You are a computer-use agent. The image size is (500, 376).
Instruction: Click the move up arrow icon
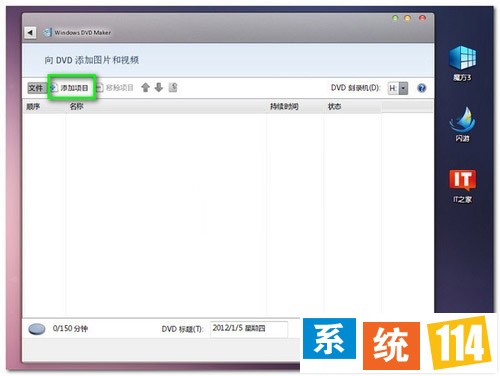pyautogui.click(x=145, y=88)
